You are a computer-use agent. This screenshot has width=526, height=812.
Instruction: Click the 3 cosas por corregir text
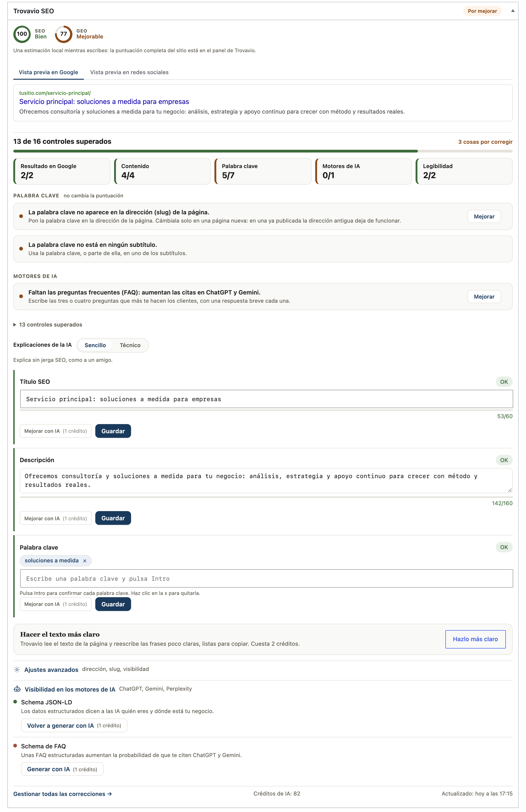485,142
